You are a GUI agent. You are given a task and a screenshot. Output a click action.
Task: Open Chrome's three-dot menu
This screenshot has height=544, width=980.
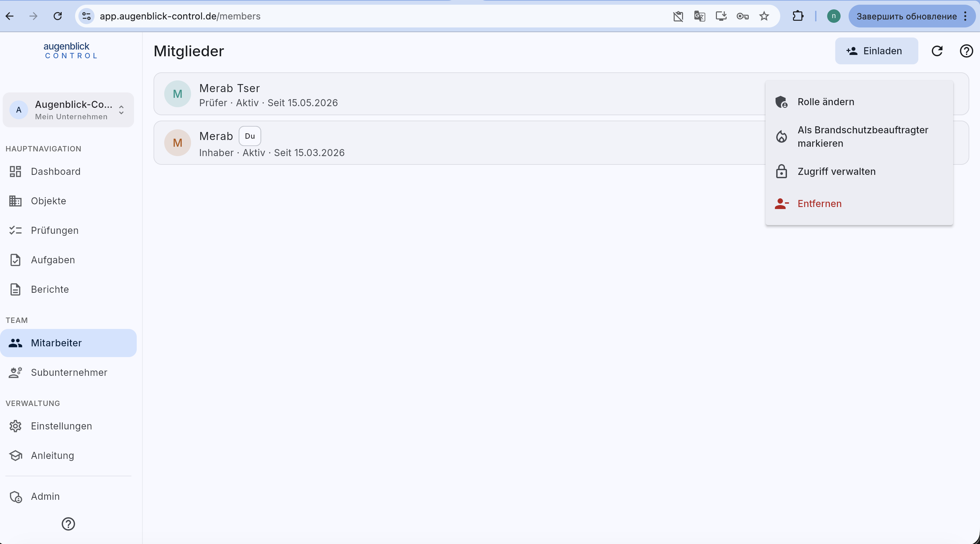click(965, 16)
